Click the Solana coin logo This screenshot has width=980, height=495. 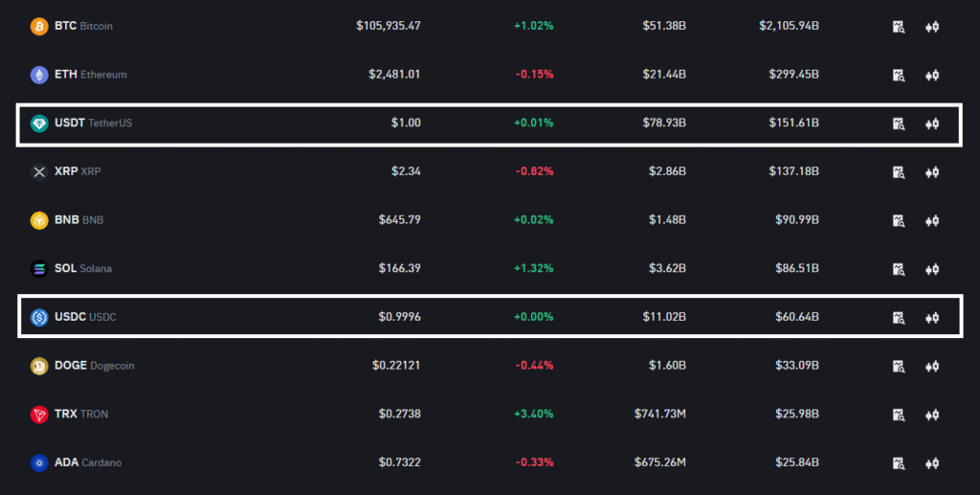39,269
